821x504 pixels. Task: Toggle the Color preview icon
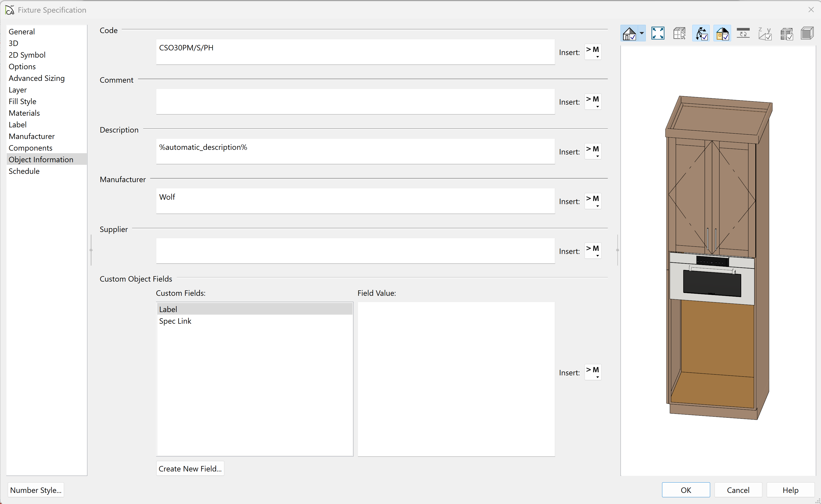(x=722, y=33)
